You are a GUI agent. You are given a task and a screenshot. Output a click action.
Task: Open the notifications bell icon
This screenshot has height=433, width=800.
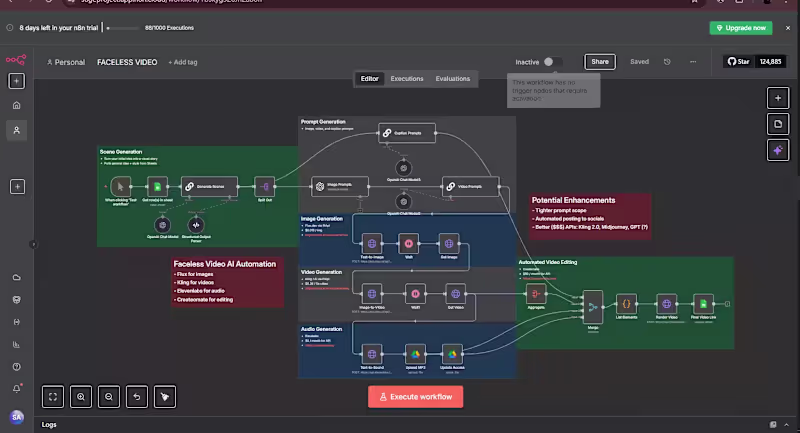click(x=16, y=389)
